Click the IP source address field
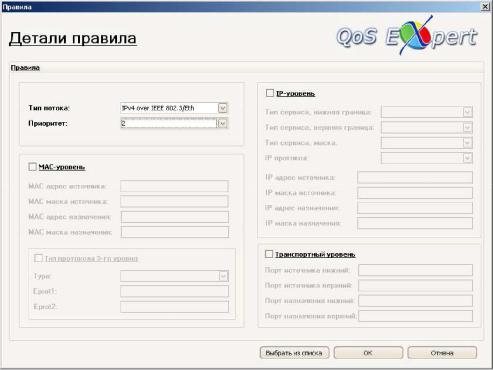The image size is (493, 370). click(415, 177)
